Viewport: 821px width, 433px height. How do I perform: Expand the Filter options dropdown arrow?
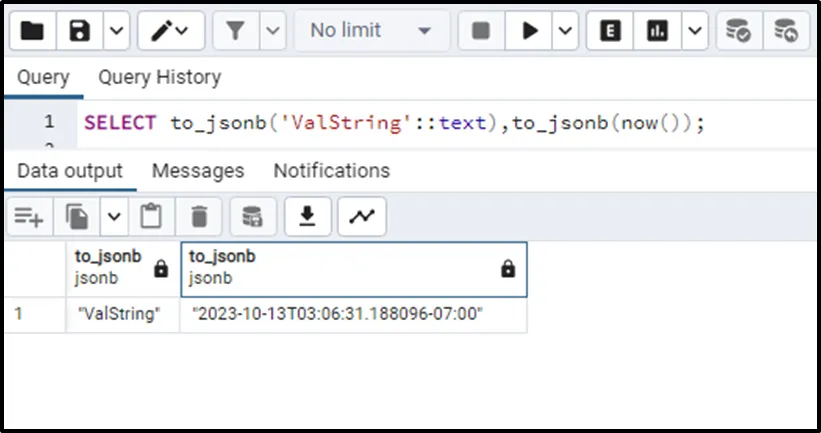pyautogui.click(x=273, y=31)
